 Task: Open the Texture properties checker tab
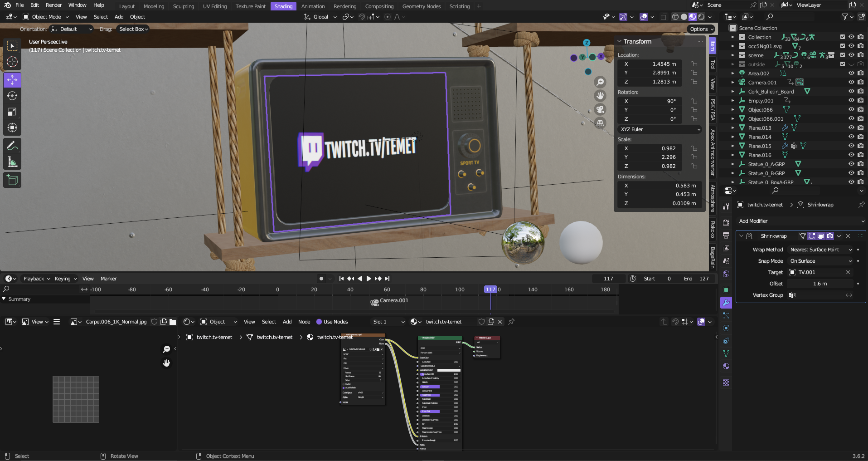tap(726, 383)
